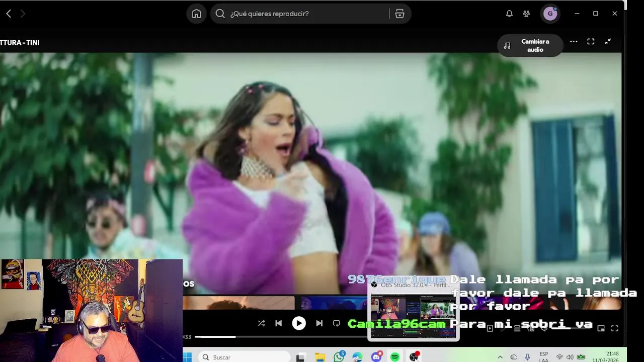Open the Wi-Fi network tray icon
The height and width of the screenshot is (362, 644).
pyautogui.click(x=559, y=357)
